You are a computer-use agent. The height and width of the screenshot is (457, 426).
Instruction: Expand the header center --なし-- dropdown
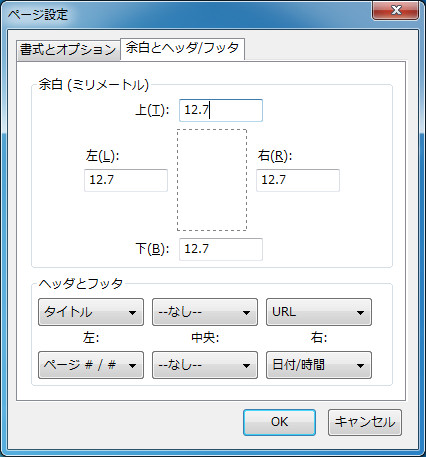[205, 312]
